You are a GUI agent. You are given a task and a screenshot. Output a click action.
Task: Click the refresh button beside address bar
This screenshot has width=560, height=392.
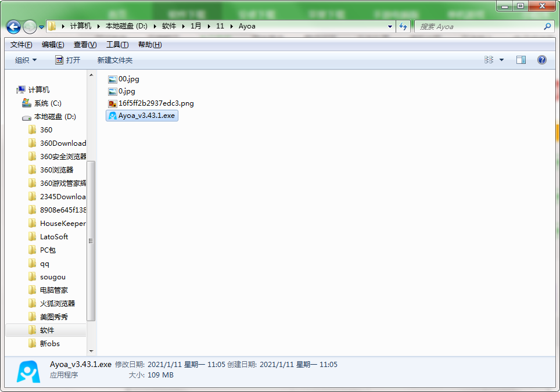click(x=403, y=26)
